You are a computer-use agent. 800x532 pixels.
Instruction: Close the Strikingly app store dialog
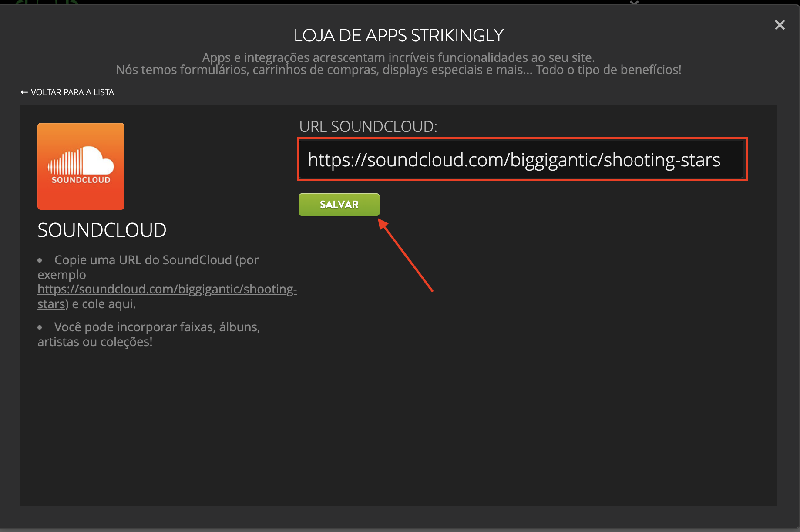tap(780, 25)
